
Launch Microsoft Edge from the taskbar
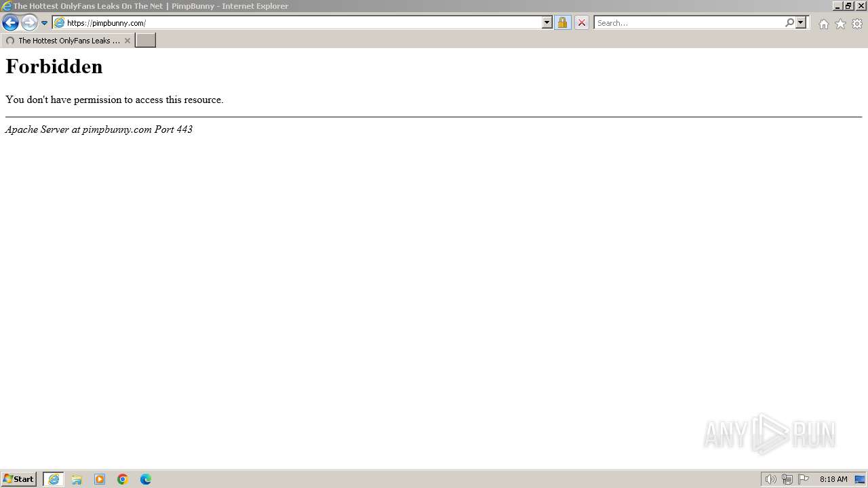tap(146, 479)
